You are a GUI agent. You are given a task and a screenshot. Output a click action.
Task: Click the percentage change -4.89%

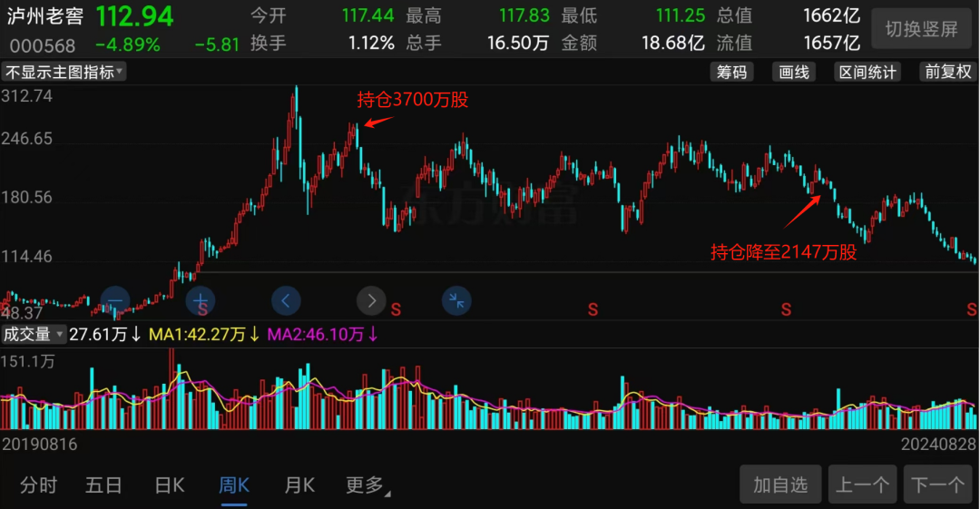click(128, 45)
